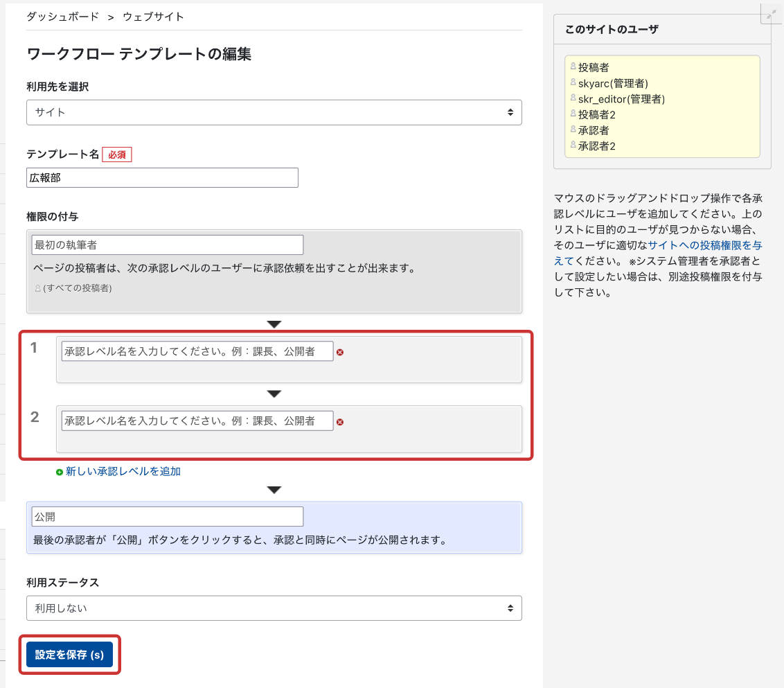Remove approval level 2 with red delete icon
Image resolution: width=784 pixels, height=688 pixels.
[340, 421]
